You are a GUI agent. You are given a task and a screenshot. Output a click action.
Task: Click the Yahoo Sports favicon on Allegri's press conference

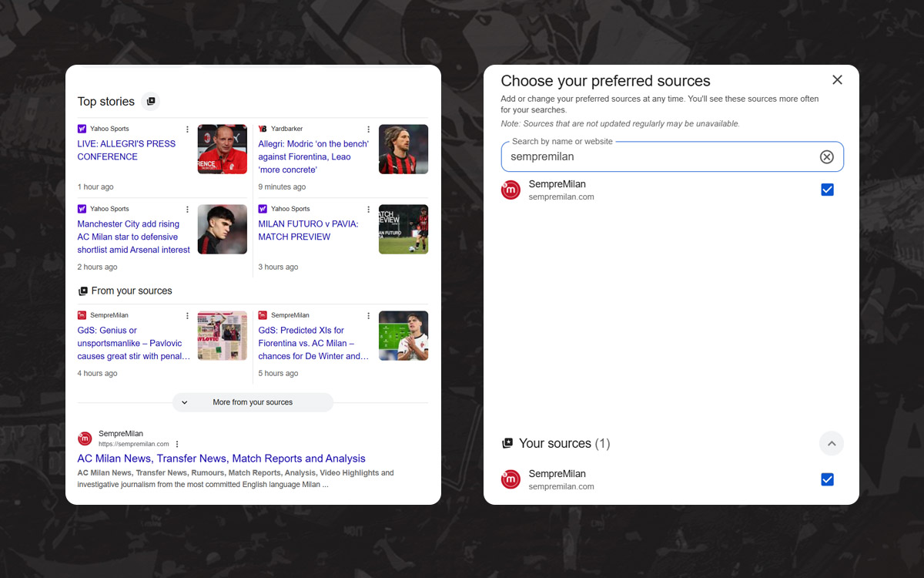[x=81, y=129]
